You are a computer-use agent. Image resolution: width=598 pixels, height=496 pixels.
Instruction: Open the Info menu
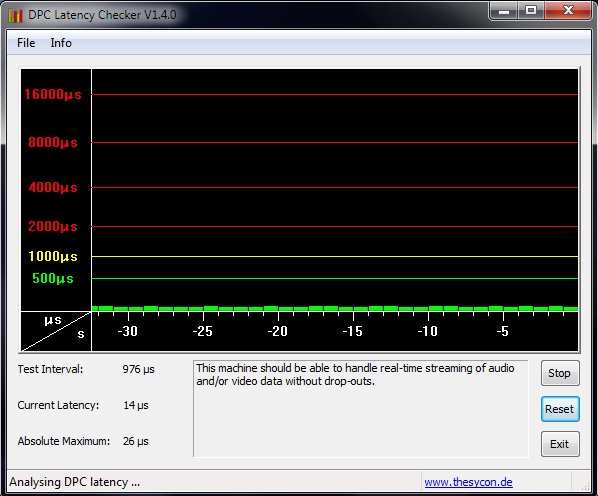click(x=61, y=43)
